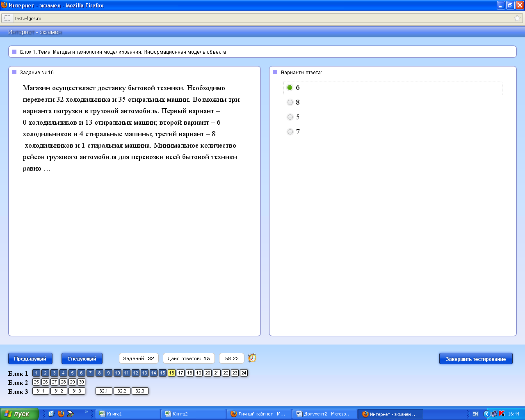Go to question 27
The image size is (525, 420).
pyautogui.click(x=54, y=382)
